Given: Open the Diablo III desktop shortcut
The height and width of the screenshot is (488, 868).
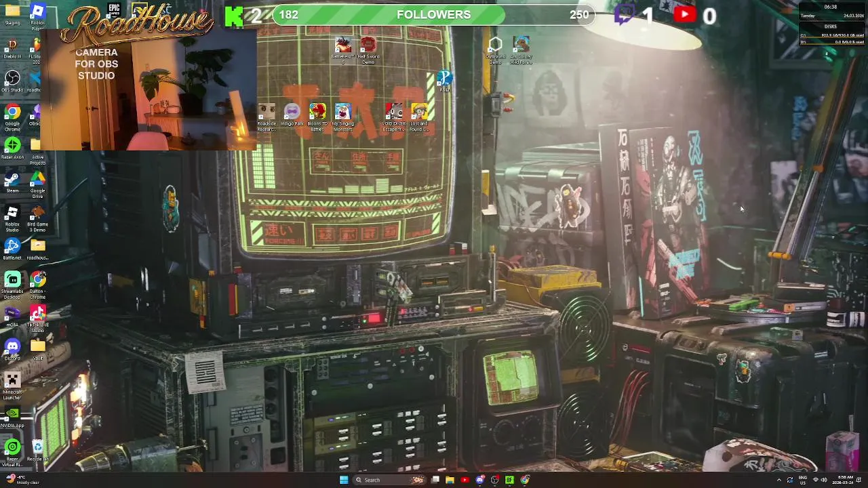Looking at the screenshot, I should 12,48.
